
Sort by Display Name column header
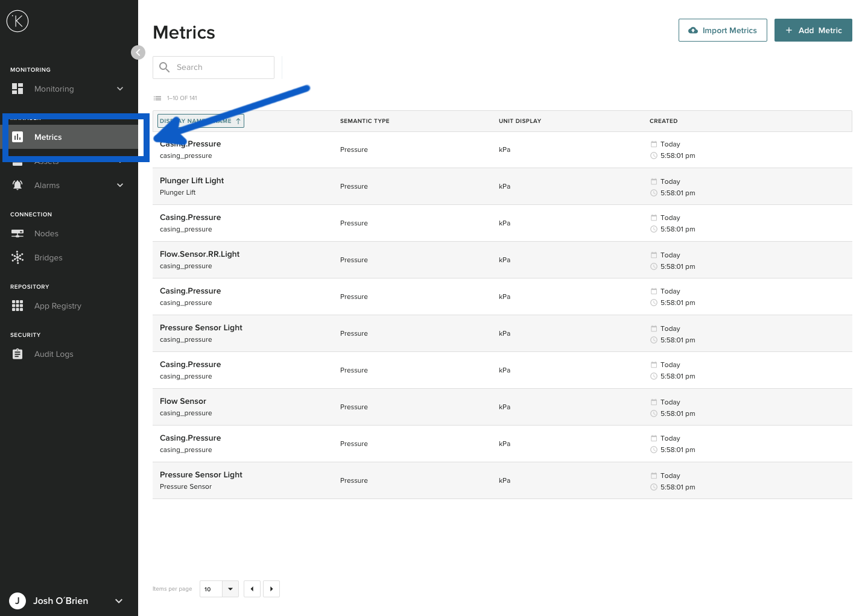(201, 121)
